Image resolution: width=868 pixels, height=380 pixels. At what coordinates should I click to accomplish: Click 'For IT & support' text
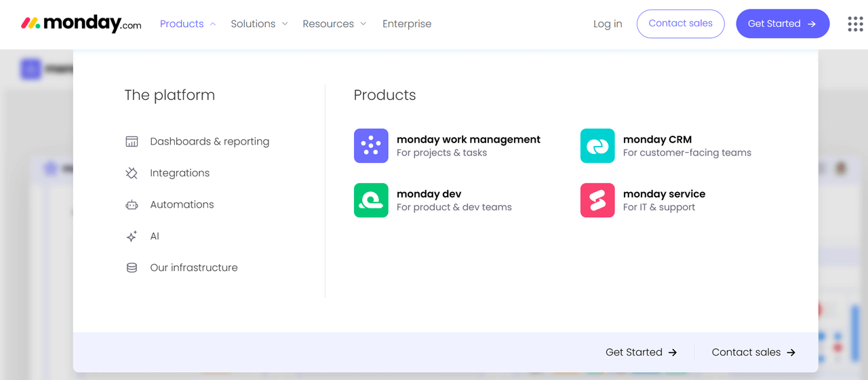point(659,207)
